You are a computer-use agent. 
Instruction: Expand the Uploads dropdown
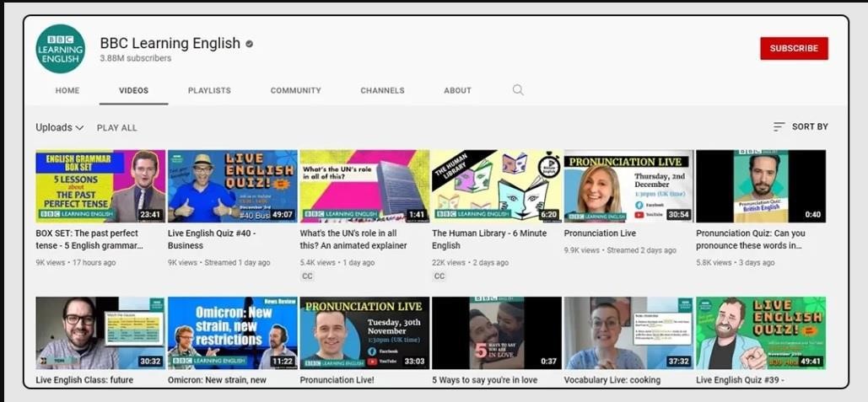point(59,127)
